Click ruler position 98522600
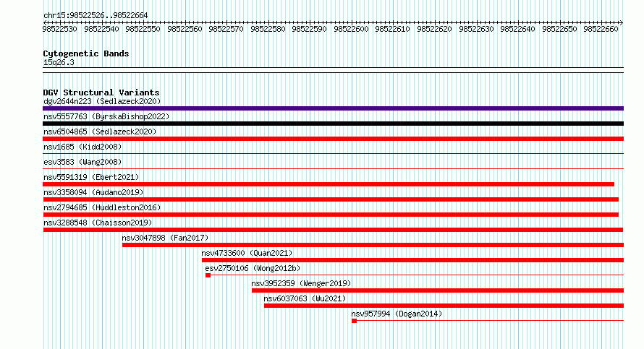The width and height of the screenshot is (644, 349). [351, 29]
